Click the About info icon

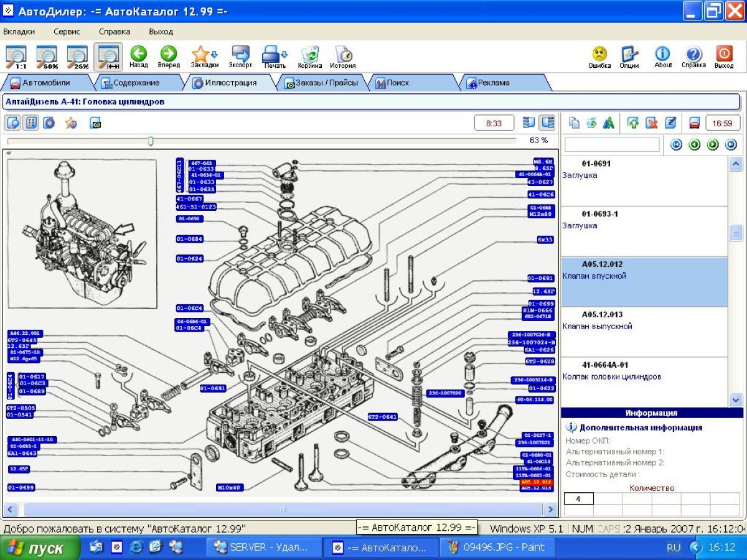(663, 57)
